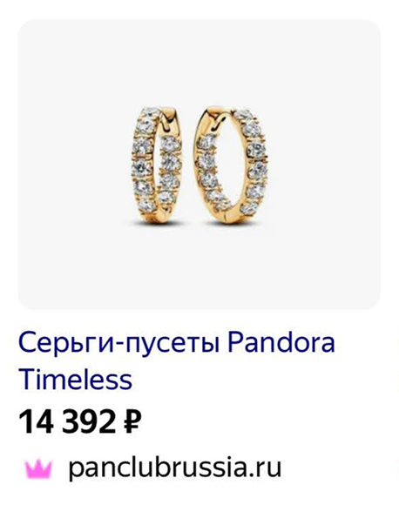Click the gold clasp of the right earring
The image size is (399, 532).
pyautogui.click(x=213, y=118)
